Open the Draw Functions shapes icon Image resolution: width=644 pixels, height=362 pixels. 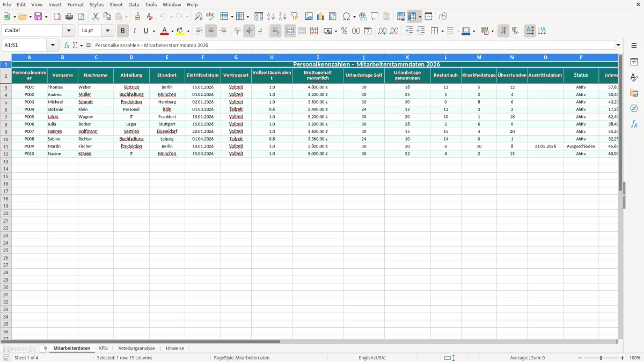click(x=443, y=17)
